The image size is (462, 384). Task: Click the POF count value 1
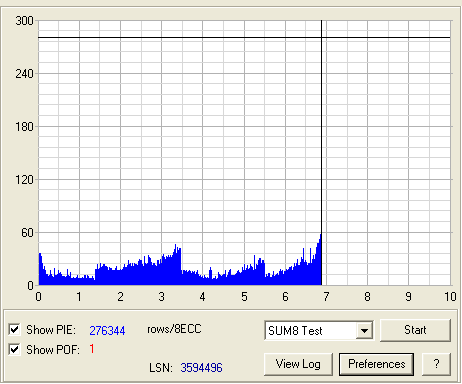point(92,349)
